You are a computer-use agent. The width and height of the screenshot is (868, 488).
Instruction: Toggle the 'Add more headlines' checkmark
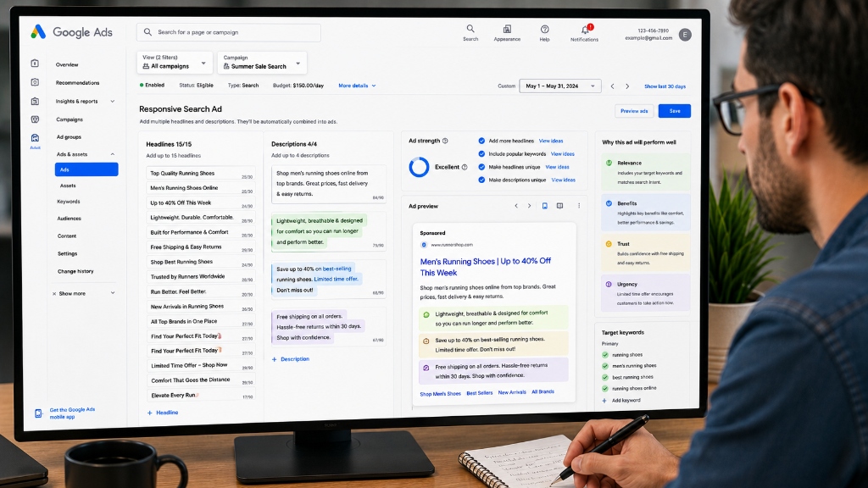481,141
